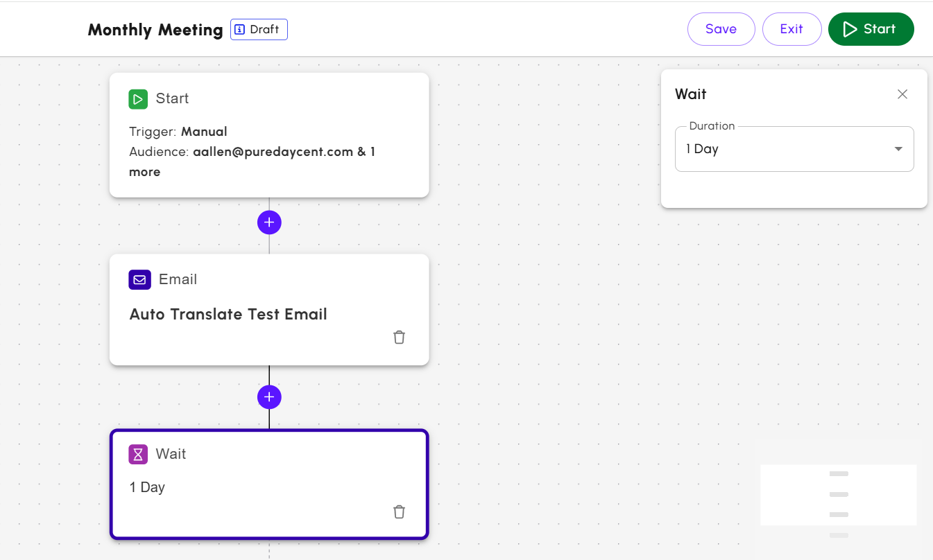933x560 pixels.
Task: Click the Monthly Meeting title
Action: click(155, 30)
